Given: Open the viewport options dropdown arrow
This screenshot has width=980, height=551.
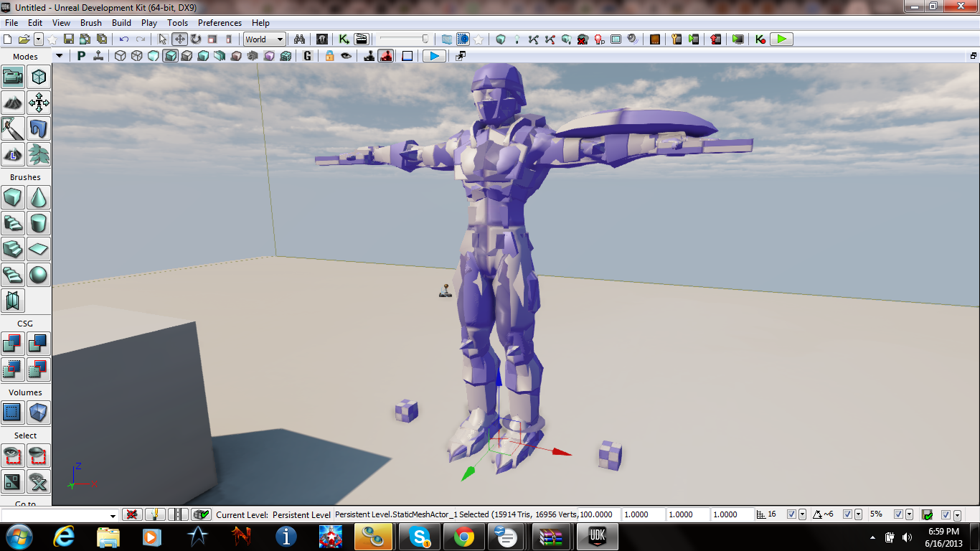Looking at the screenshot, I should (60, 56).
